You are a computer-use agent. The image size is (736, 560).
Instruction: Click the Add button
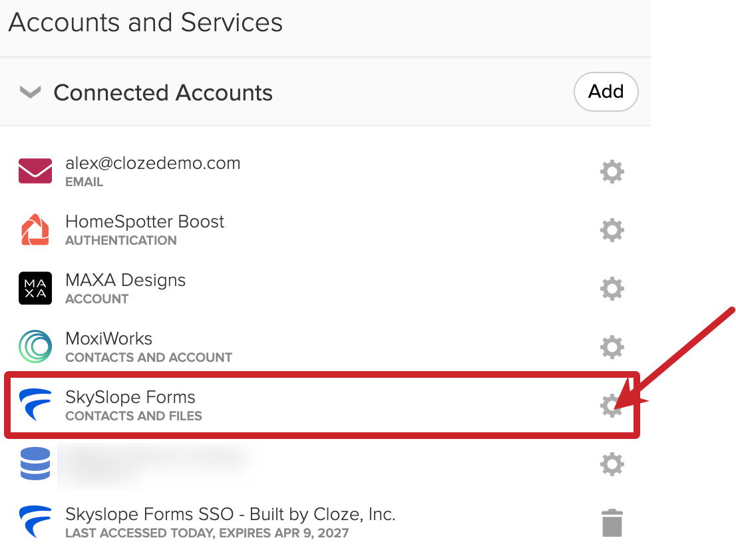pos(606,92)
